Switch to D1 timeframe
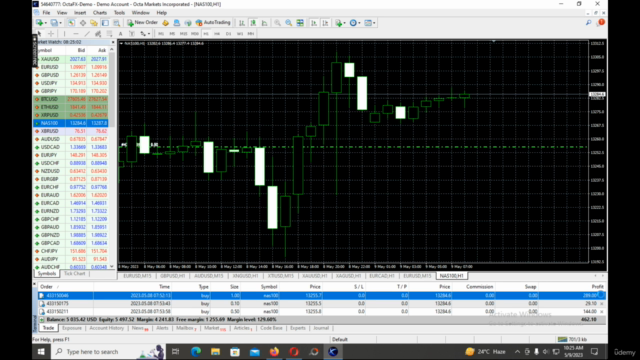 coord(228,34)
